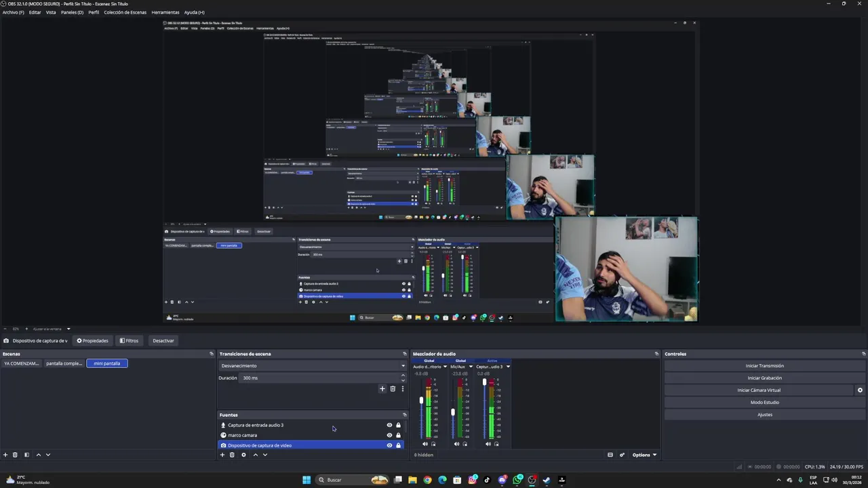Open Propiedades for the selected source
The width and height of the screenshot is (868, 488).
click(x=93, y=341)
